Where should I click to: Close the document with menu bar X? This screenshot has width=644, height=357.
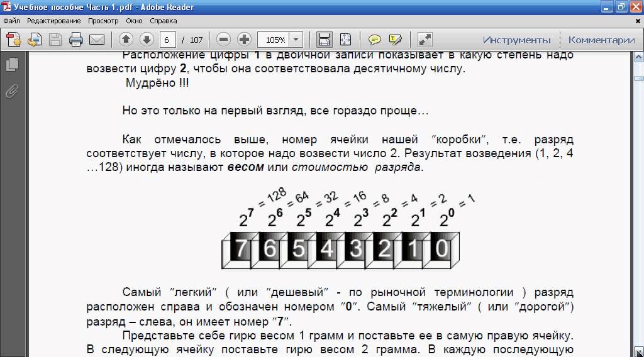638,21
